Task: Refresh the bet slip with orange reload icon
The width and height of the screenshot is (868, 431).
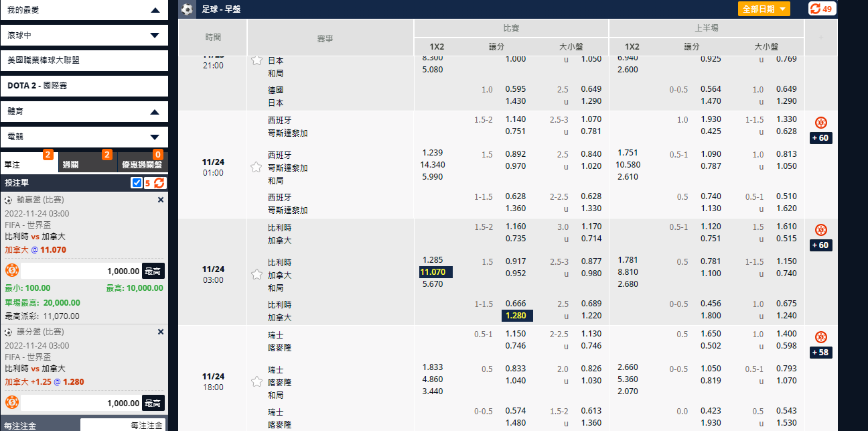Action: 159,182
